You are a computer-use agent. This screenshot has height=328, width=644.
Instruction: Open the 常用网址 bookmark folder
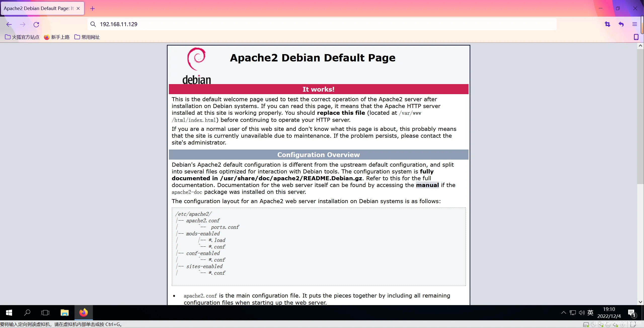coord(87,37)
